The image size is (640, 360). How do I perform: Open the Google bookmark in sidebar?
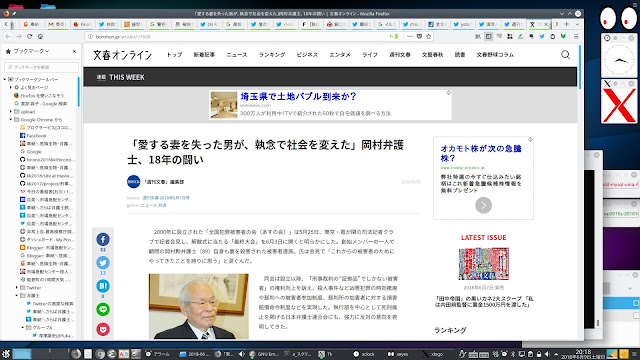coord(34,151)
